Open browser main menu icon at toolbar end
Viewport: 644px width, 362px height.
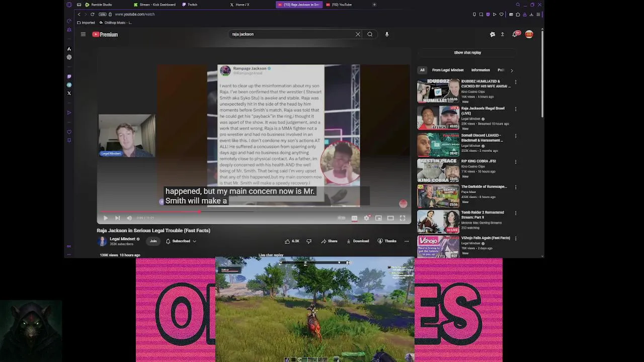(538, 14)
